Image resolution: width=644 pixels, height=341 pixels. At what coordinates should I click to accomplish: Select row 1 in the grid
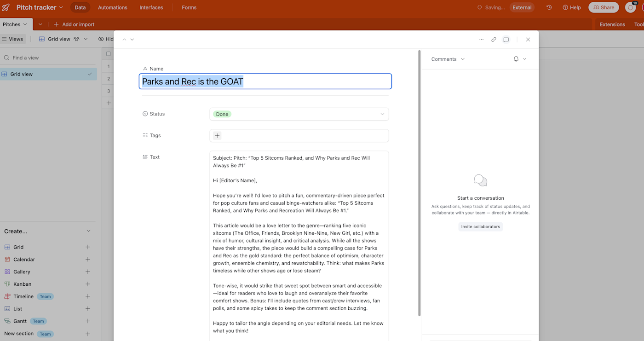(x=109, y=66)
